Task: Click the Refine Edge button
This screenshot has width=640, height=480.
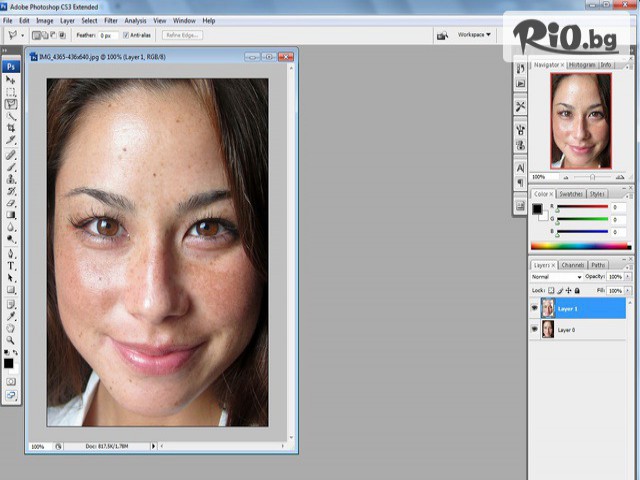Action: [180, 35]
